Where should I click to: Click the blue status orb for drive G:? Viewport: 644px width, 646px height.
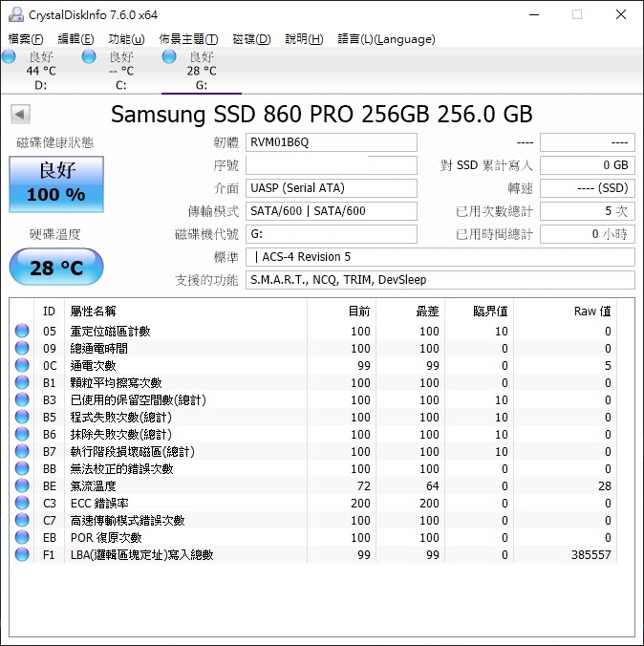click(x=169, y=56)
